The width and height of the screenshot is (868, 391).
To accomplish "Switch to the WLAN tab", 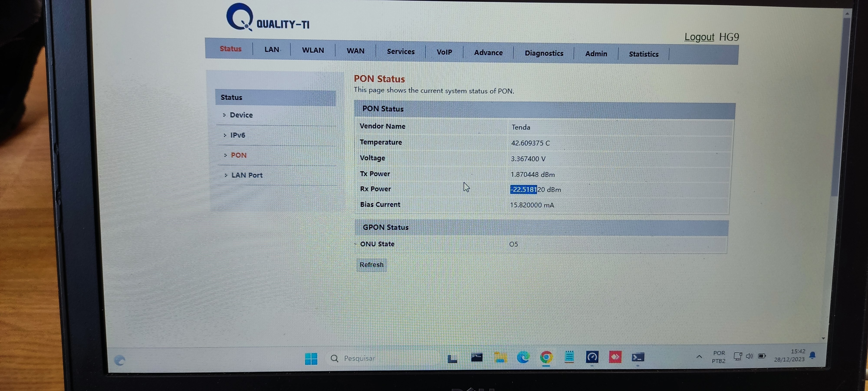I will (x=313, y=50).
